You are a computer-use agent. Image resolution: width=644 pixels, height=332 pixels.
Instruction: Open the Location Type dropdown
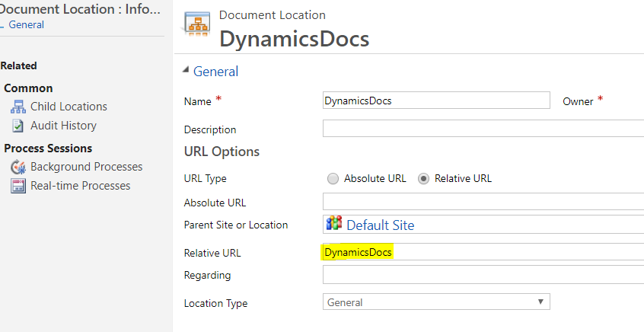pyautogui.click(x=436, y=302)
